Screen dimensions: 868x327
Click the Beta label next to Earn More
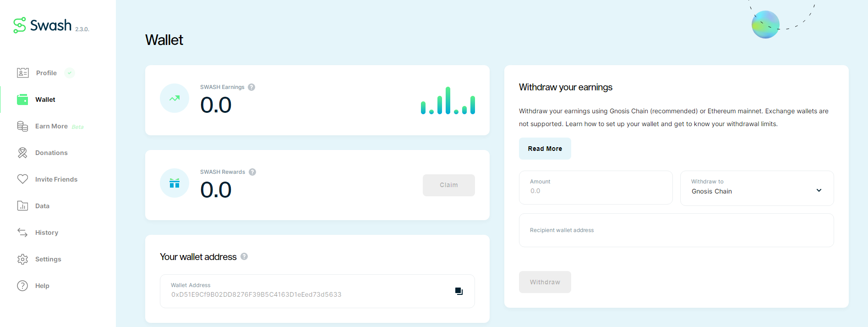(x=77, y=127)
